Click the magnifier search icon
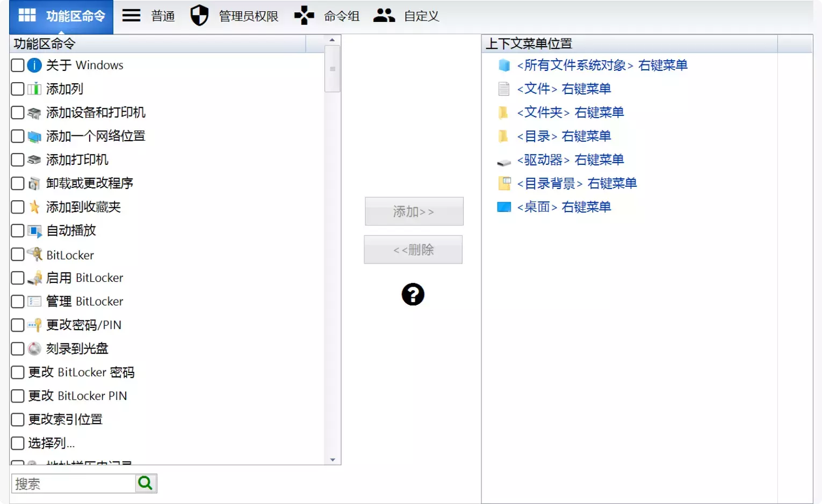The width and height of the screenshot is (822, 504). [145, 483]
